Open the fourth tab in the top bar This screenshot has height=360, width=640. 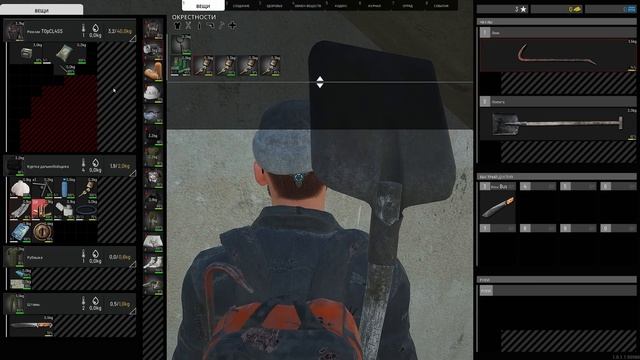[308, 5]
